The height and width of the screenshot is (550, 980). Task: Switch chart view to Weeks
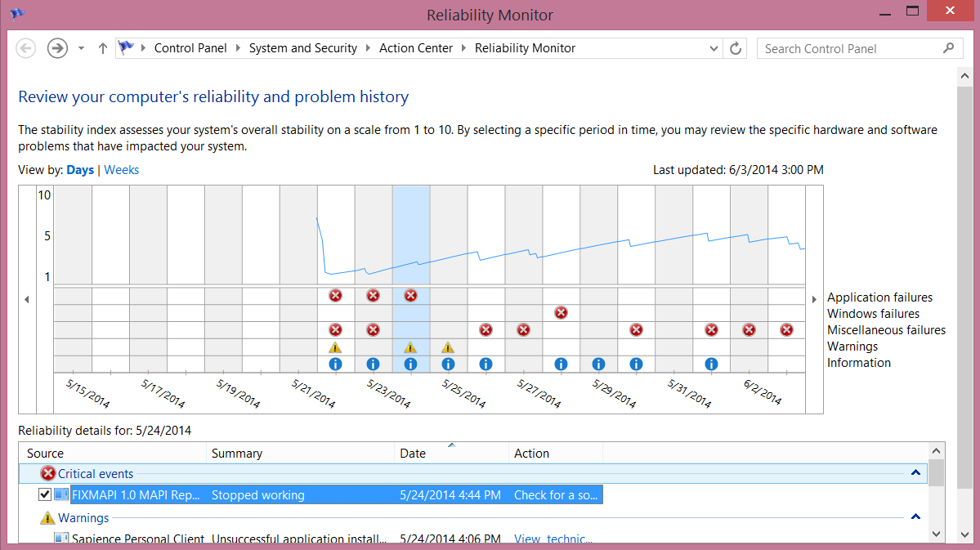point(121,170)
